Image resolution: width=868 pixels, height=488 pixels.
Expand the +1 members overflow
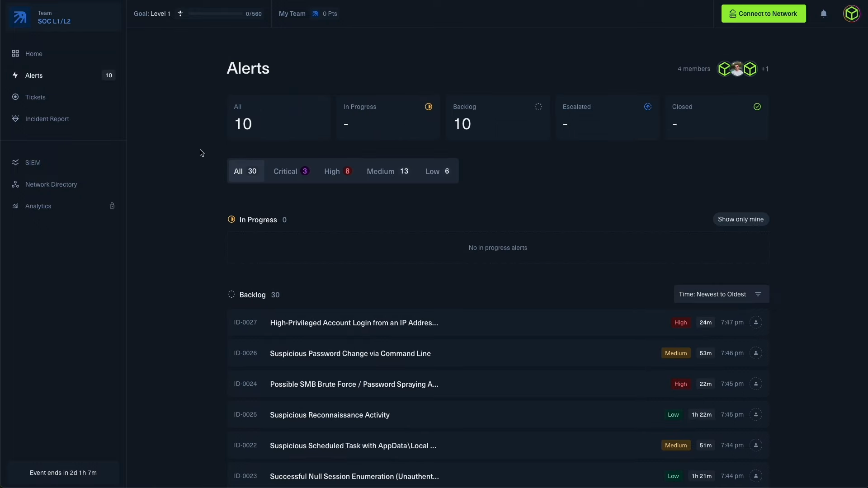765,69
